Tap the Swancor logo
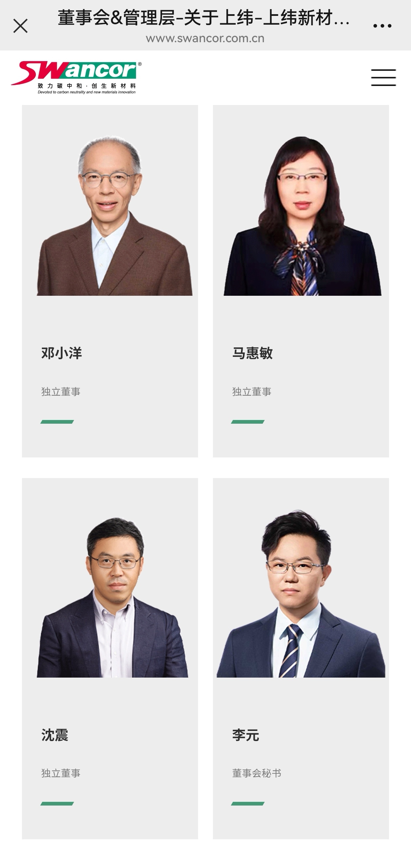Viewport: 411px width, 868px height. pos(76,77)
